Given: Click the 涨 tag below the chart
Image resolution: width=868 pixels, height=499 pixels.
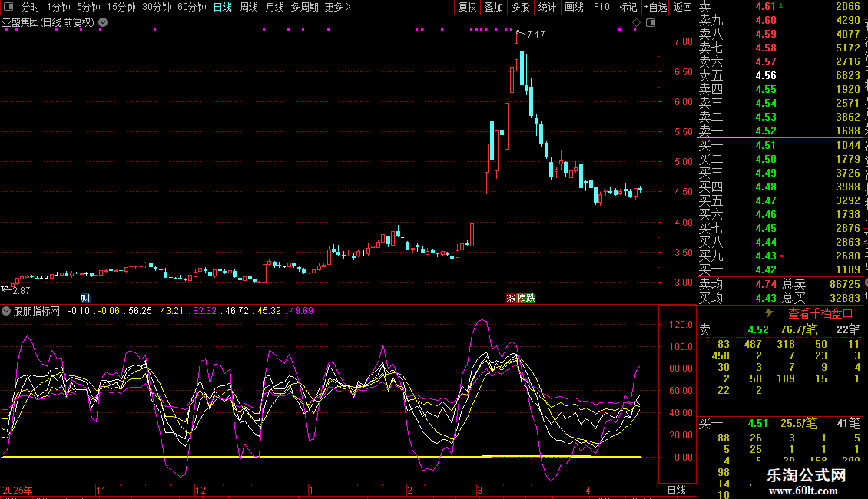Looking at the screenshot, I should pos(511,298).
